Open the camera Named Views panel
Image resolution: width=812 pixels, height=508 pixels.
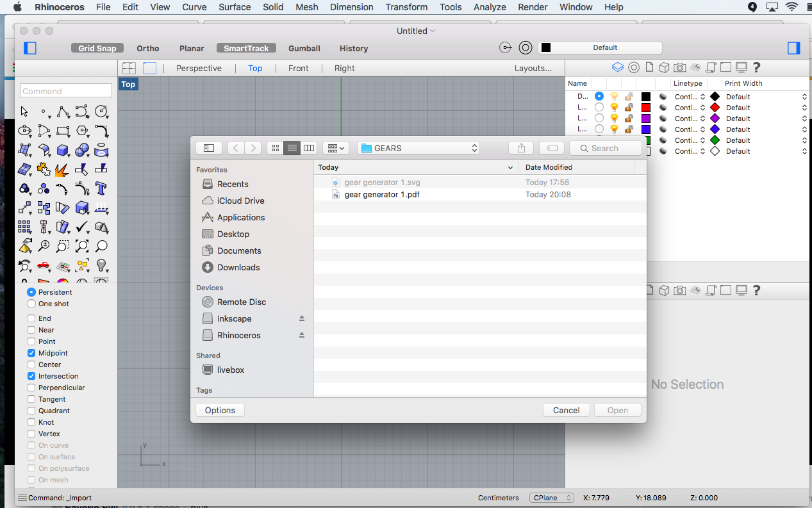(x=680, y=67)
